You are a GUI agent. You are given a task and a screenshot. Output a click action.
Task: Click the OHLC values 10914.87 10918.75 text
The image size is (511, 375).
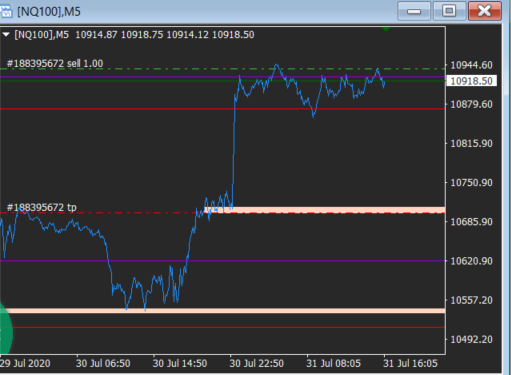pos(119,35)
